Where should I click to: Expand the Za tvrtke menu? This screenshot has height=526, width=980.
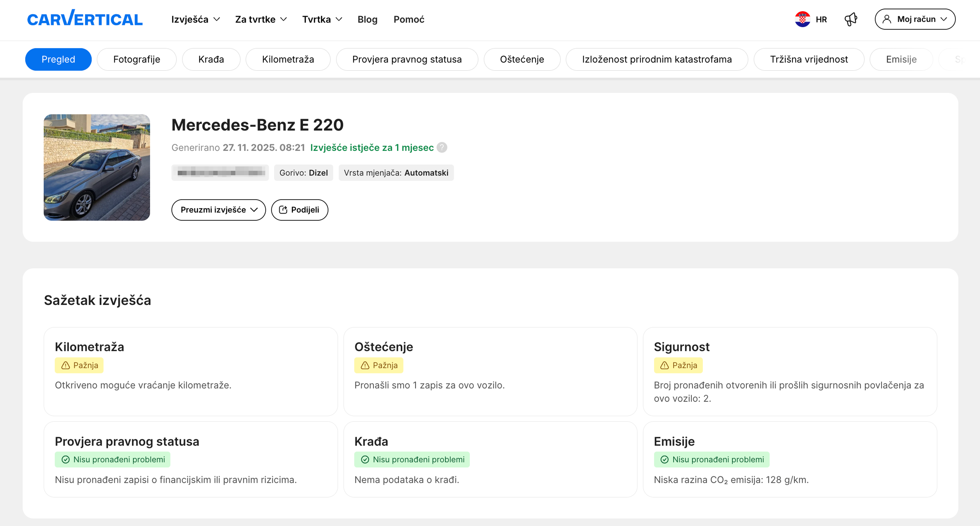click(261, 19)
